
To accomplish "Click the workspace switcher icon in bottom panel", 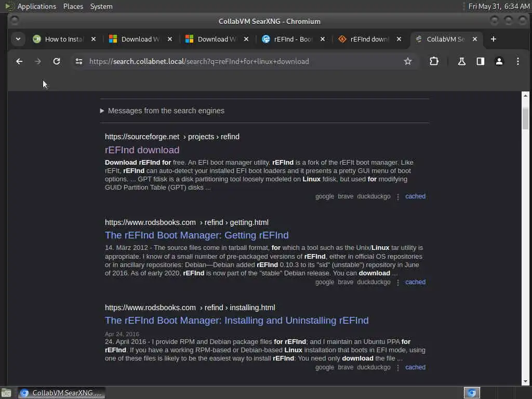I will pos(472,393).
